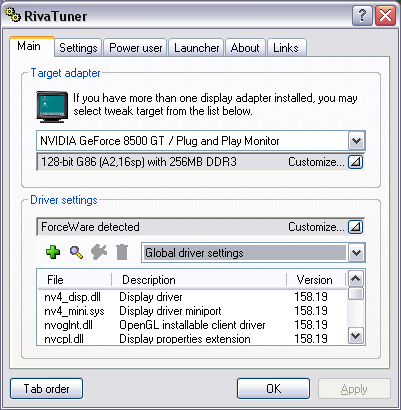Click the Apply button
The height and width of the screenshot is (410, 401).
354,389
